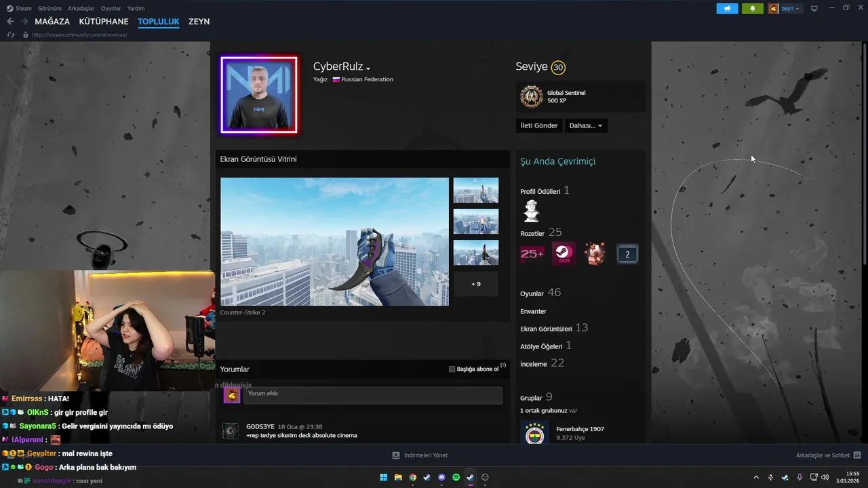Open the +9 more screenshots tile
Viewport: 868px width, 488px height.
tap(475, 284)
